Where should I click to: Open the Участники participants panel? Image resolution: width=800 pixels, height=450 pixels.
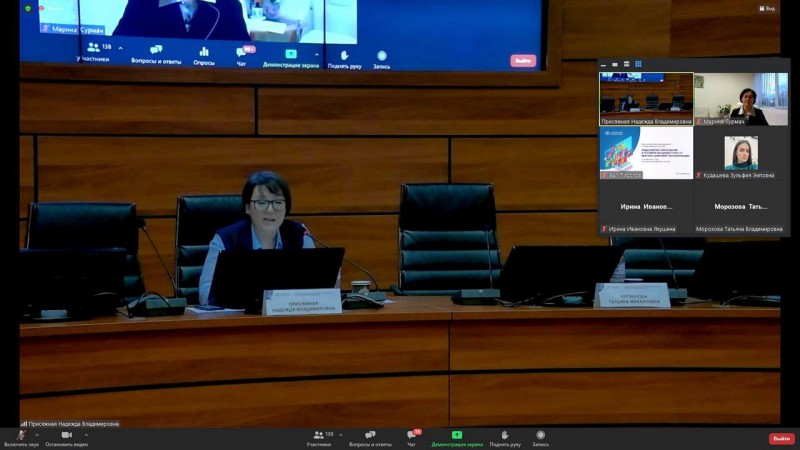(x=319, y=438)
